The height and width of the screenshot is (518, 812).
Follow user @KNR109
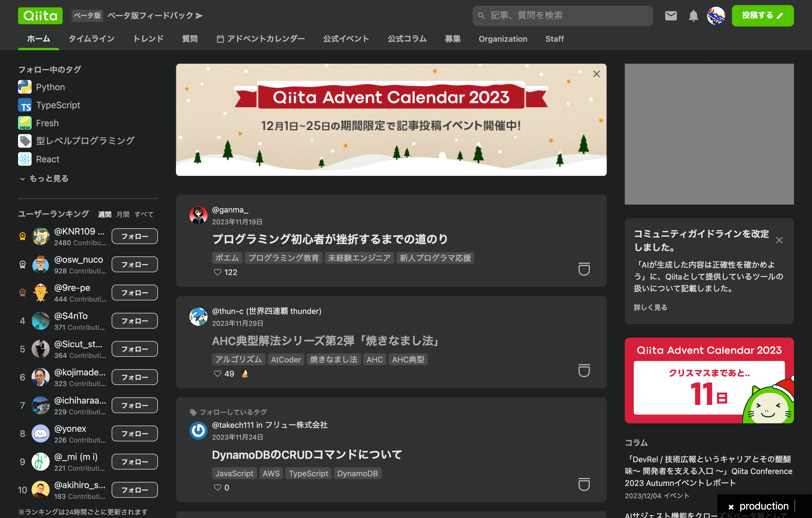click(134, 236)
